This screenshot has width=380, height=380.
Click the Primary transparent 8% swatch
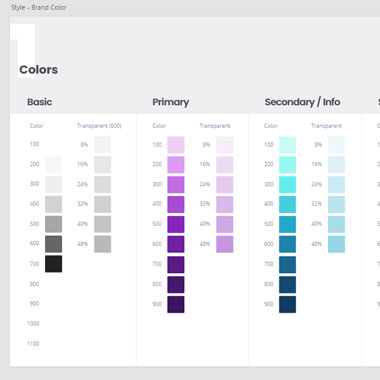tap(225, 145)
